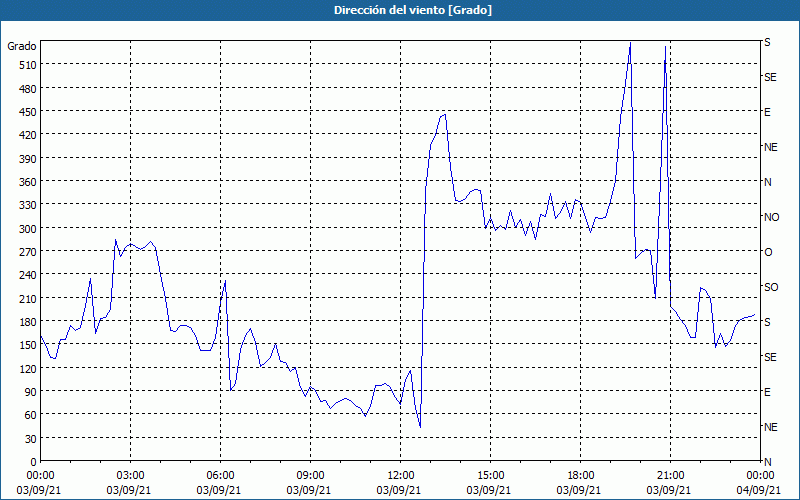Select the 06:00 time label

[220, 476]
